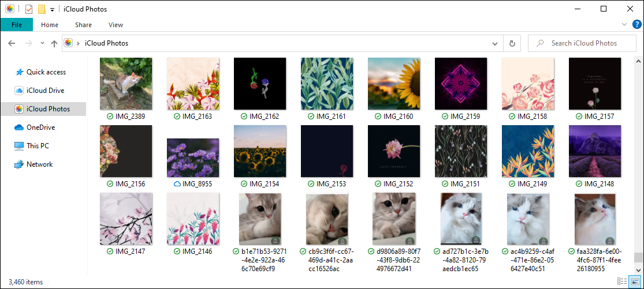Switch to Large icons view in status bar
644x289 pixels.
tap(635, 282)
